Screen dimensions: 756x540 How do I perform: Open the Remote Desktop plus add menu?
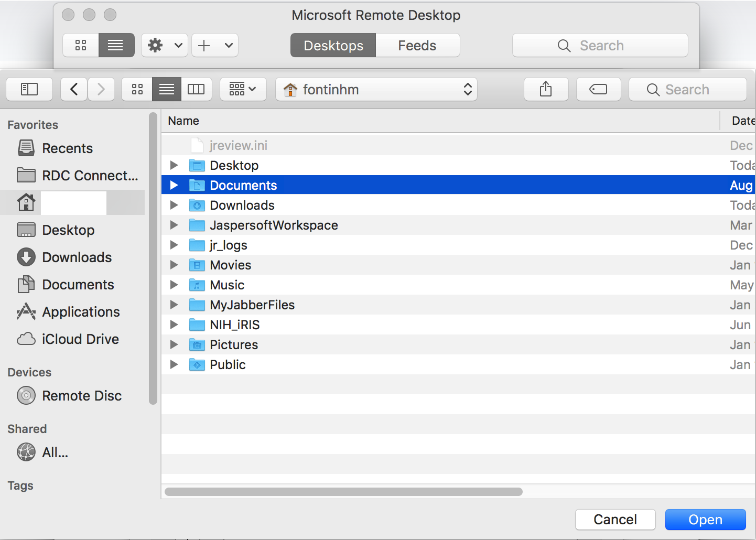[215, 45]
